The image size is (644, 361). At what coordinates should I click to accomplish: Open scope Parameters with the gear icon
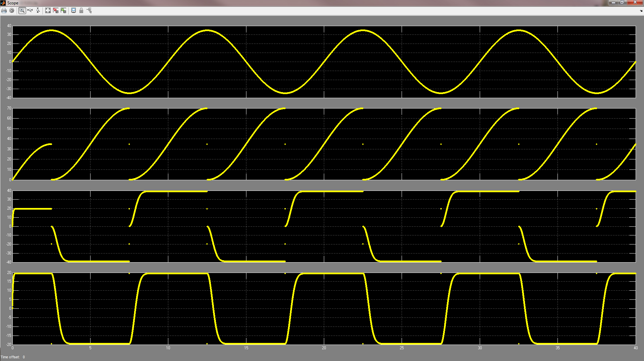12,11
